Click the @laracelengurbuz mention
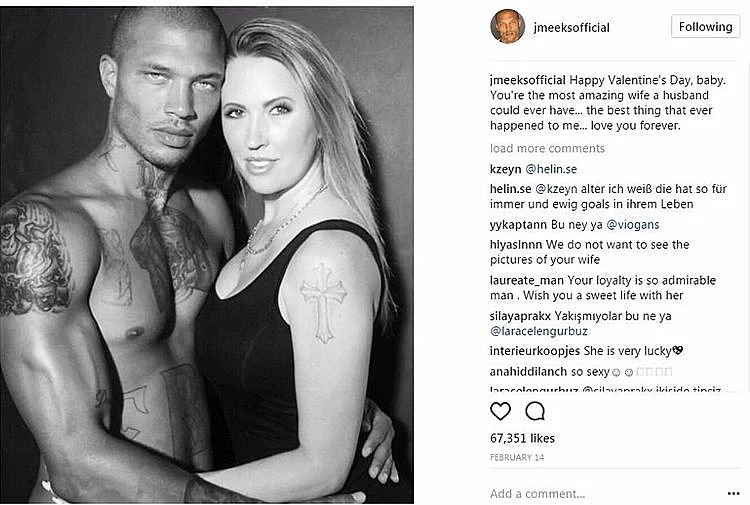Image resolution: width=750 pixels, height=505 pixels. (x=539, y=330)
